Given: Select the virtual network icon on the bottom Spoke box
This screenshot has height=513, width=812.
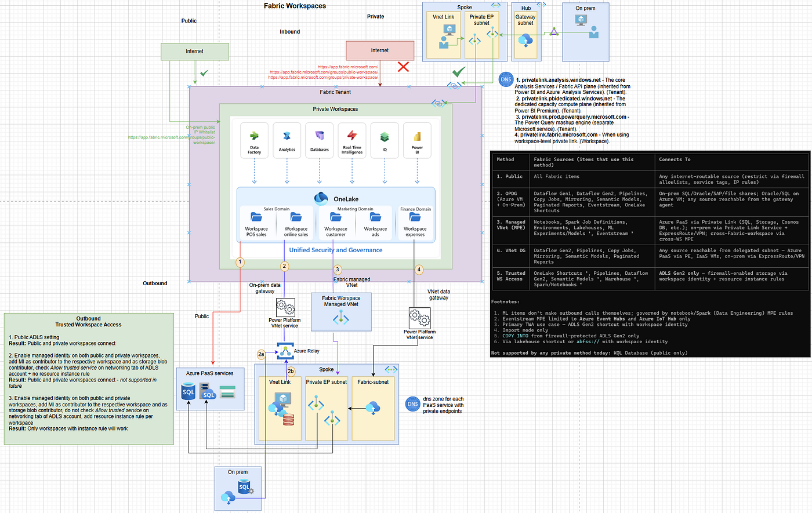Looking at the screenshot, I should (x=391, y=369).
